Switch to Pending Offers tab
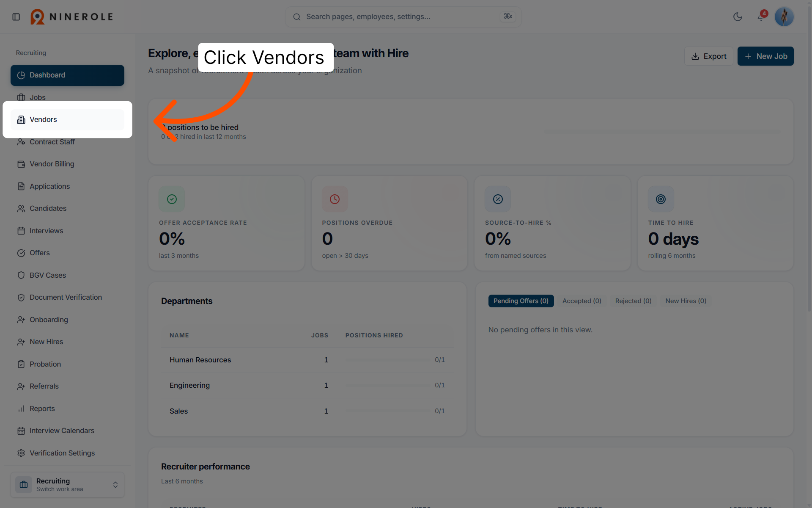The image size is (812, 508). 521,301
